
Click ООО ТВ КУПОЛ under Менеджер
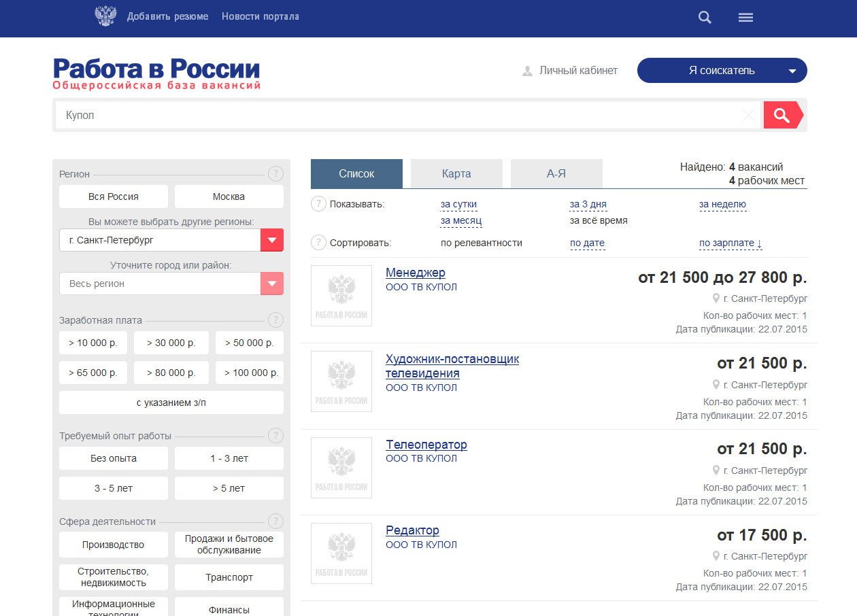(x=422, y=287)
